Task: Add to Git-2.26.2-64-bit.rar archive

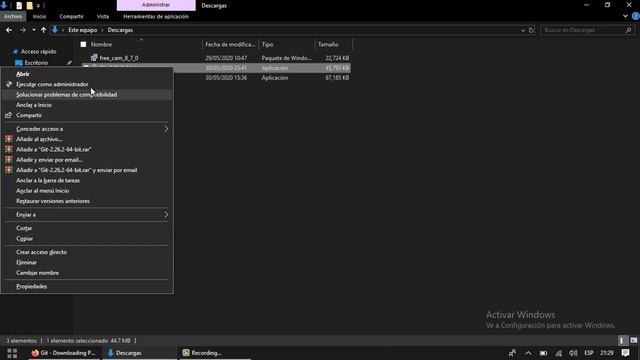Action: pos(53,149)
